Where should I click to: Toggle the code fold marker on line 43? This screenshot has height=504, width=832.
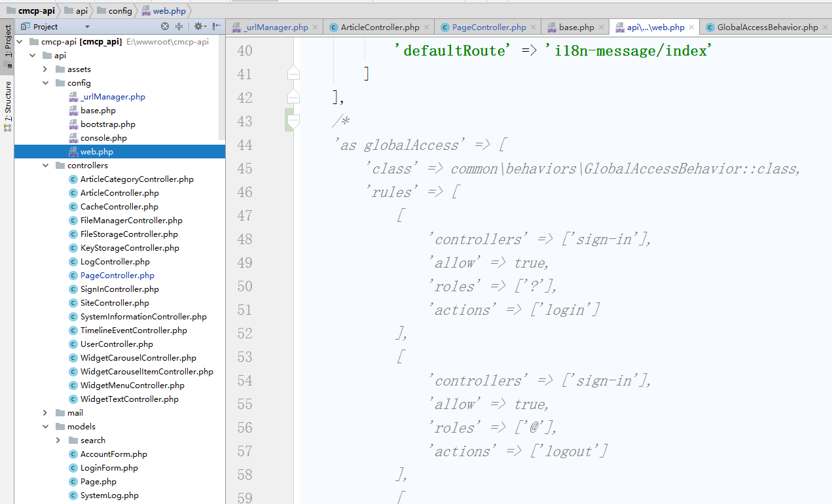(293, 121)
